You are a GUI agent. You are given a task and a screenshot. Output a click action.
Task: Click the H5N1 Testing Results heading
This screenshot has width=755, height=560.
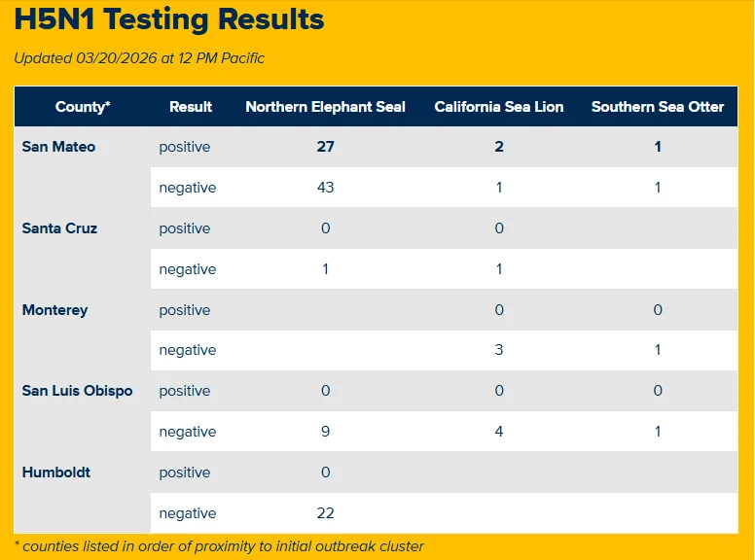tap(169, 19)
